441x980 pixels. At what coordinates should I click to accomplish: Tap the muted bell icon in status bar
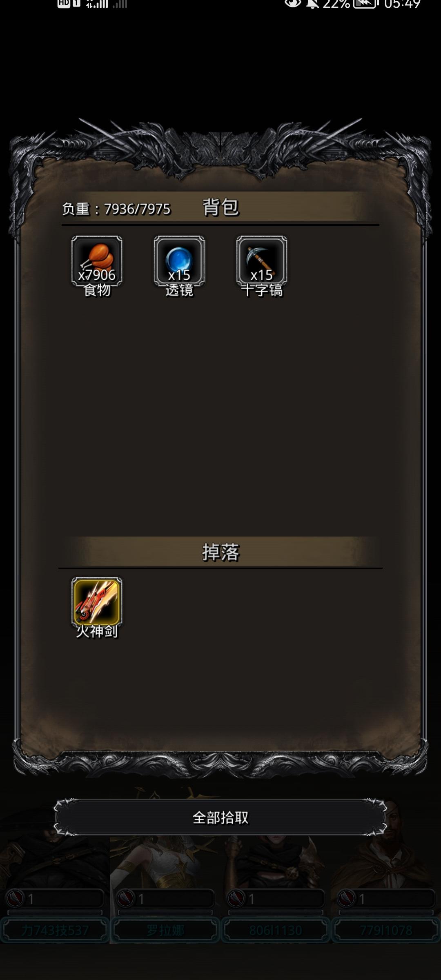[312, 4]
